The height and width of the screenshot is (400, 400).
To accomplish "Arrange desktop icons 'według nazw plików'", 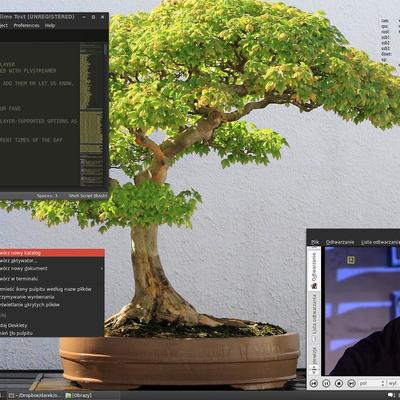I will coord(52,289).
